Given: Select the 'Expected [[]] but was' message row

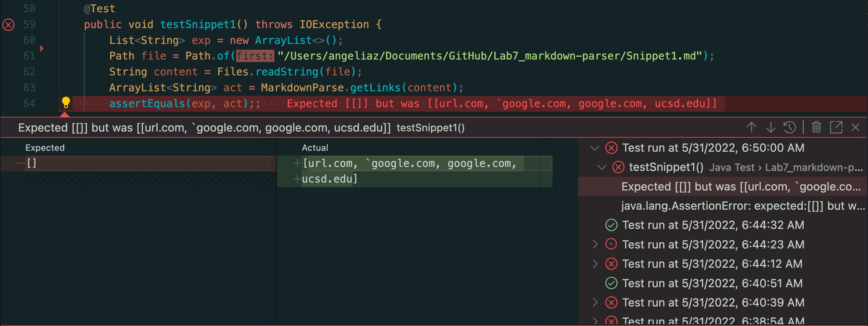Looking at the screenshot, I should click(x=722, y=187).
